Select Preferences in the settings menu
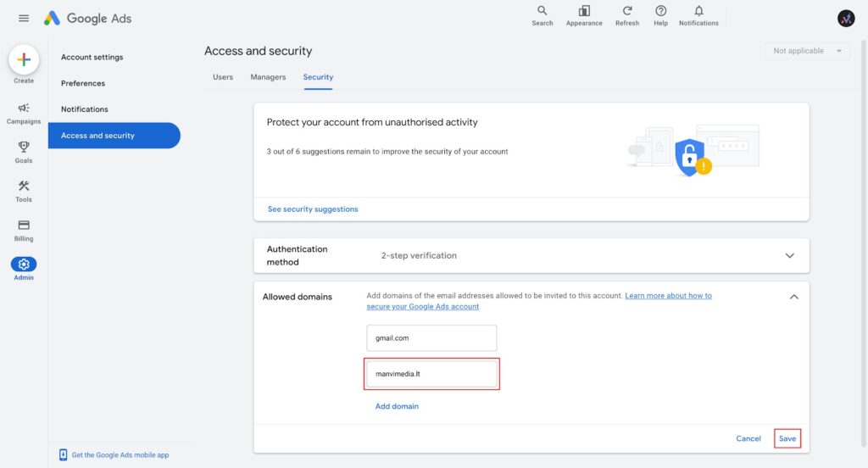The height and width of the screenshot is (468, 868). (83, 83)
